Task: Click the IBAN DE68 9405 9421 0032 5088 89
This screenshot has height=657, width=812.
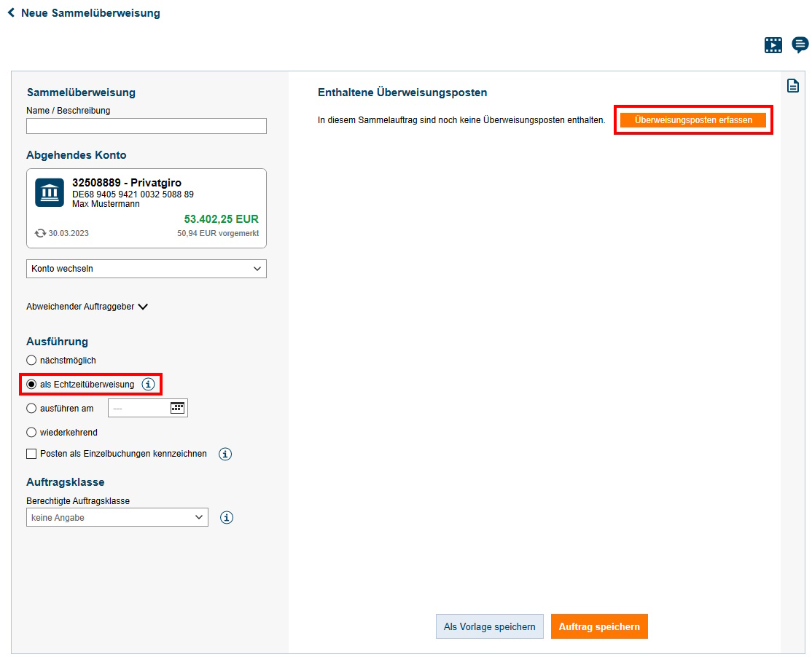Action: 133,194
